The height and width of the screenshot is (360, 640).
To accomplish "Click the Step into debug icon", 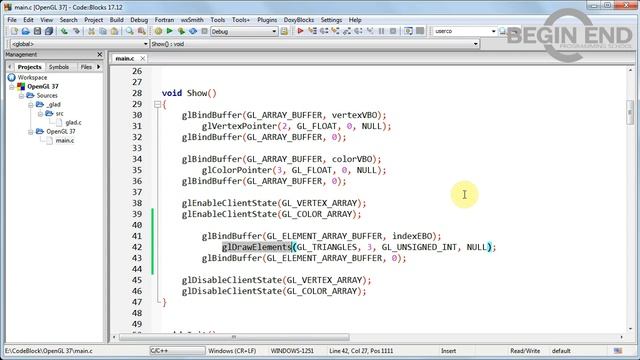I will 335,31.
